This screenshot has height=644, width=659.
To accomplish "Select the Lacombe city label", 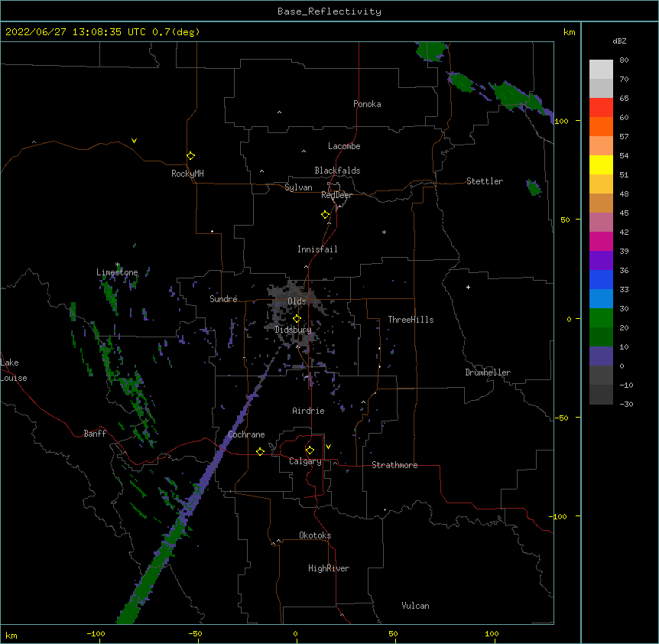I will pos(344,146).
